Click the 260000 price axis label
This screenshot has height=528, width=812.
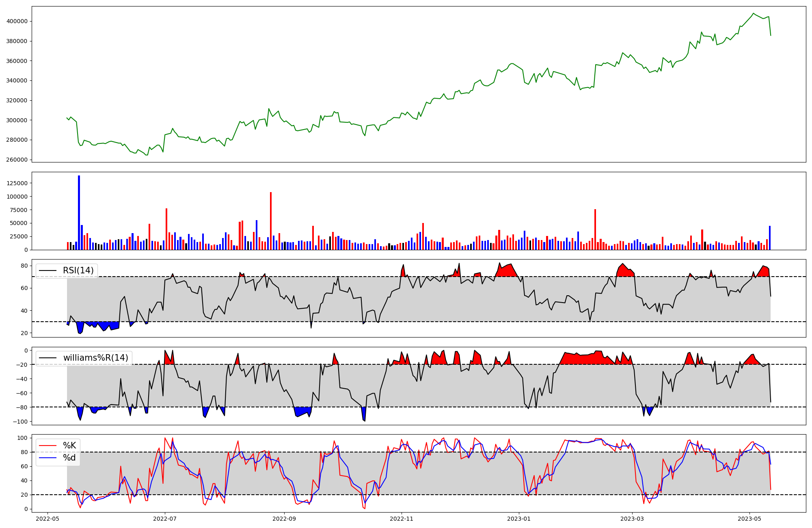coord(17,160)
